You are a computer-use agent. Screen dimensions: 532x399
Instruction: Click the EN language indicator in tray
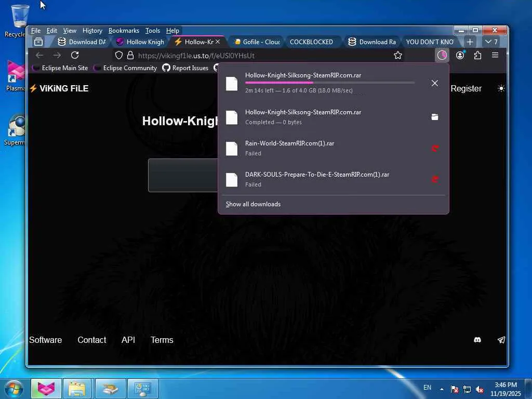pyautogui.click(x=427, y=388)
